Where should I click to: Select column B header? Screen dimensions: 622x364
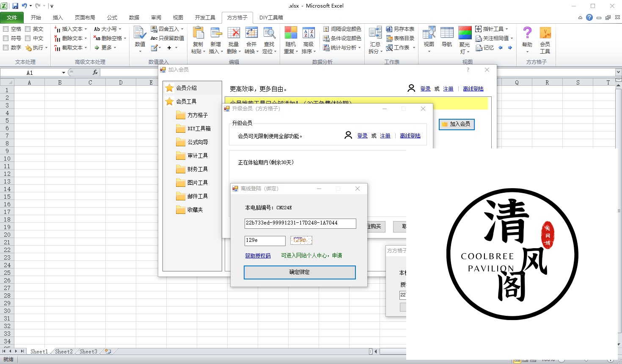tap(60, 82)
